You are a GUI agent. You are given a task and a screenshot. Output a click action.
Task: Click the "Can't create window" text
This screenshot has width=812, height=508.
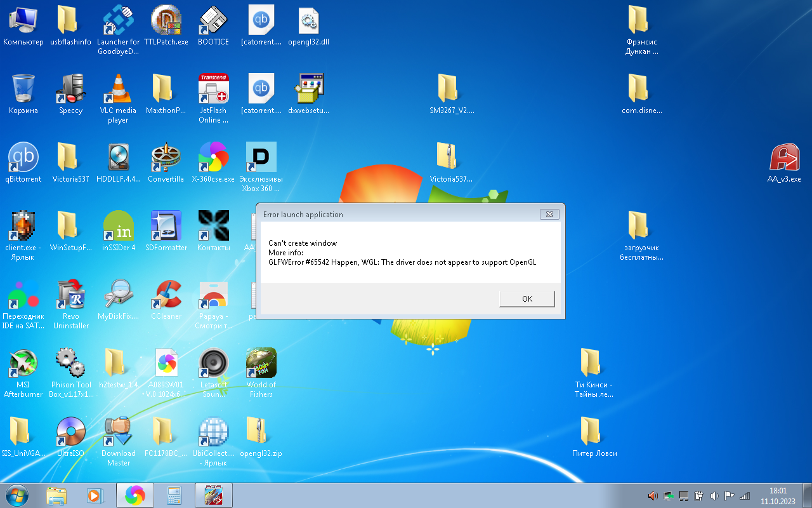(x=303, y=243)
